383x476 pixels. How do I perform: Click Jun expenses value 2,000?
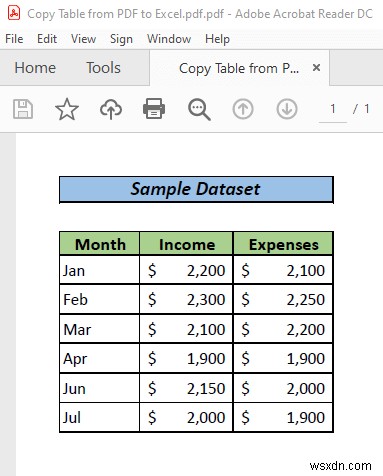coord(306,388)
